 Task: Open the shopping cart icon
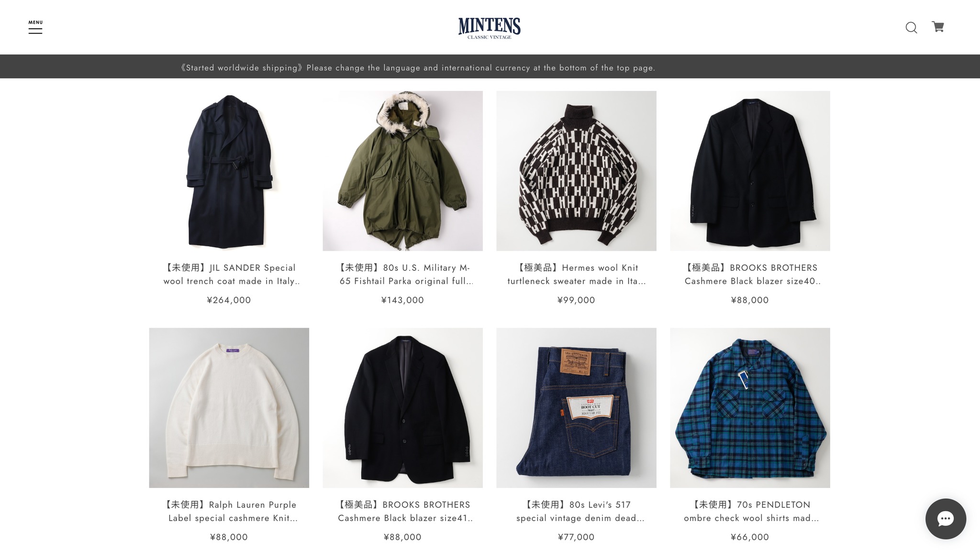coord(938,27)
